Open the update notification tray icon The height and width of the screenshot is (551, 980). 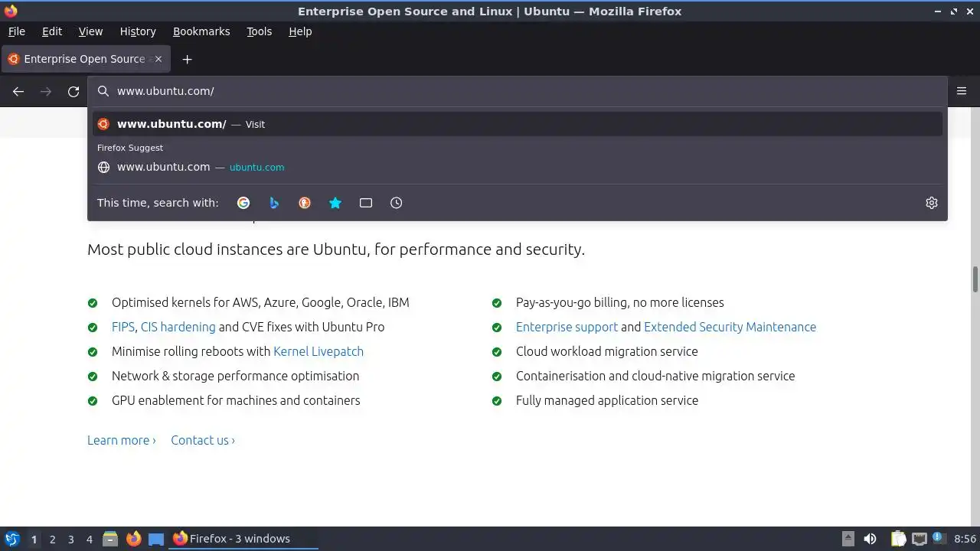pos(939,539)
